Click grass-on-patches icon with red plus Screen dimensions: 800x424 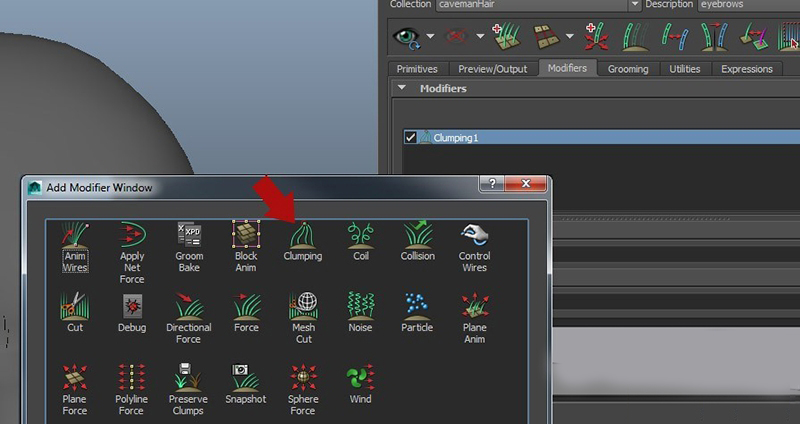coord(506,36)
